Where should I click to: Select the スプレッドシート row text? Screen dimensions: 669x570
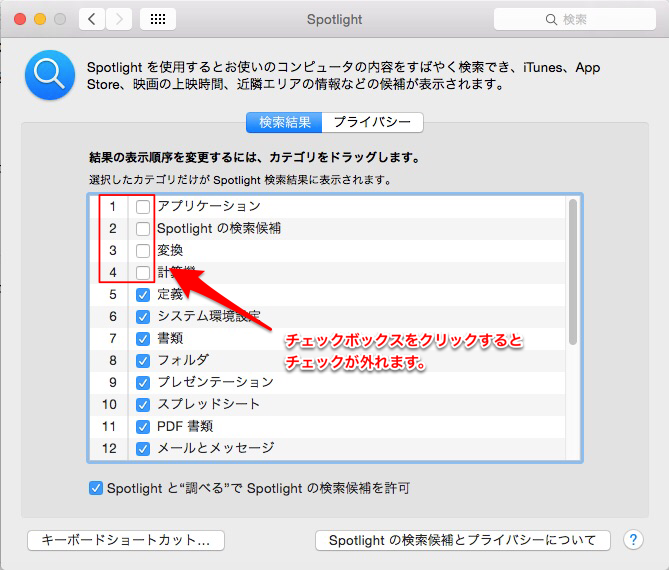tap(209, 404)
